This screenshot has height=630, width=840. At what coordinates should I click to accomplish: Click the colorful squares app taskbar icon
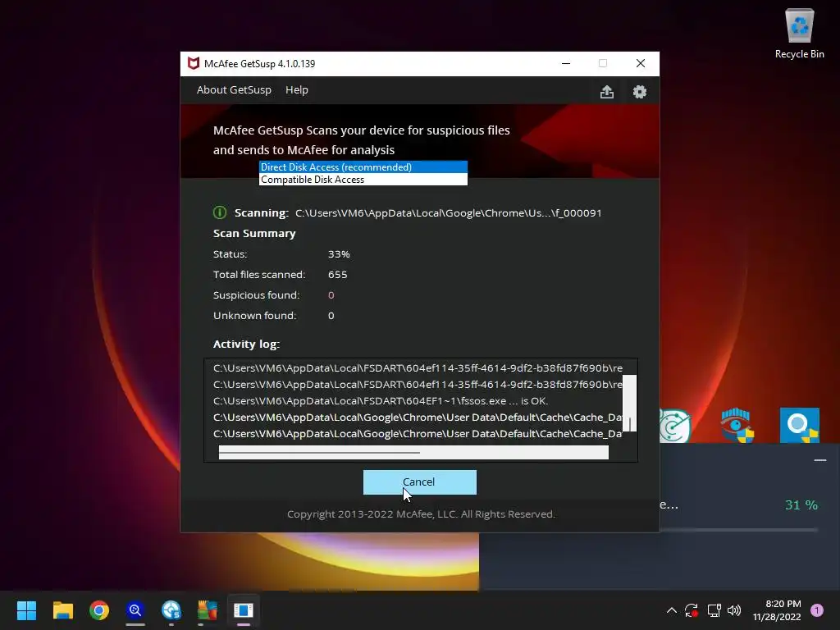pos(208,610)
